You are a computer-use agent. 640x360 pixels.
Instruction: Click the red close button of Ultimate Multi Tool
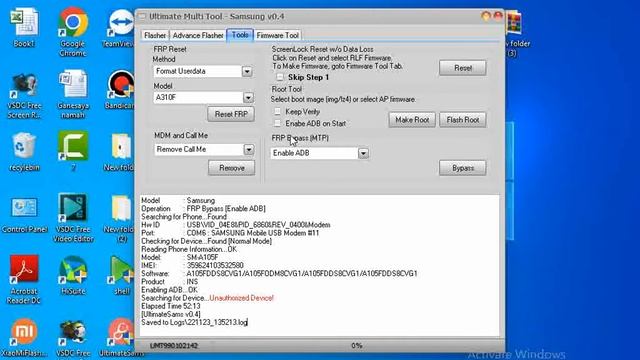click(x=498, y=16)
